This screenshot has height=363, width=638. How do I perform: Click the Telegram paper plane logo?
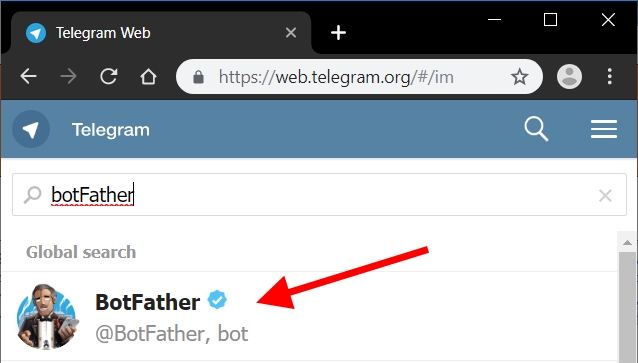[31, 129]
